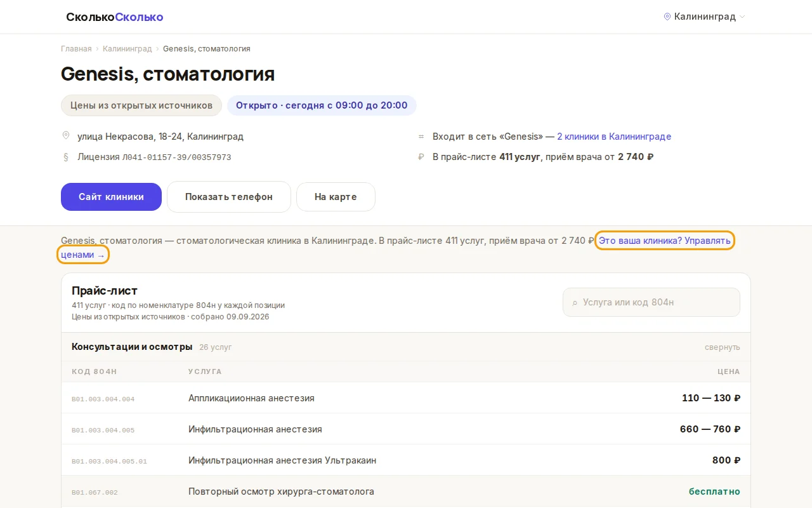Click the price 800 ₽
Viewport: 812px width, 508px height.
tap(726, 460)
